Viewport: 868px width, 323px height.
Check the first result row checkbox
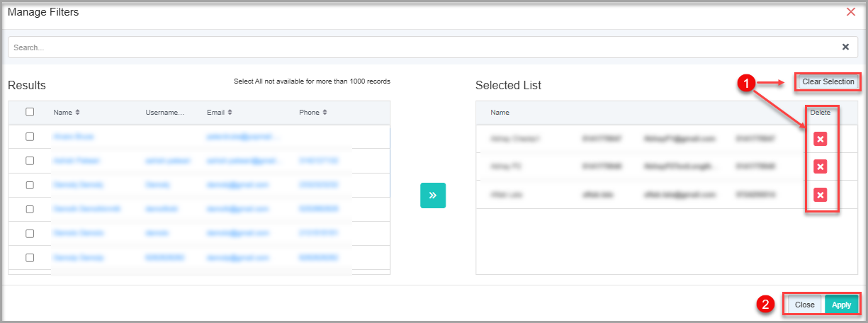click(30, 137)
